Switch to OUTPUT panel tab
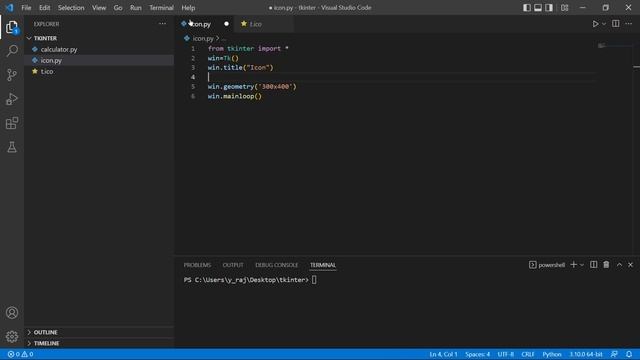Image resolution: width=640 pixels, height=360 pixels. pos(233,265)
